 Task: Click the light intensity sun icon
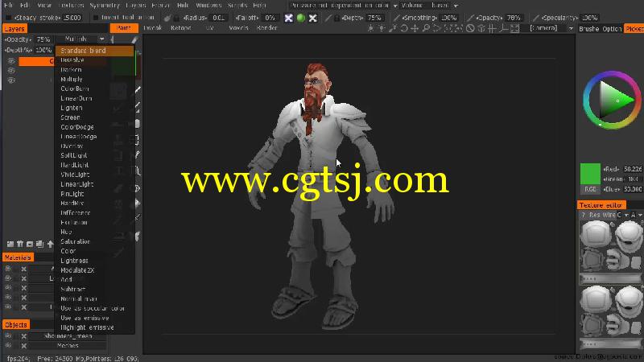point(371,28)
